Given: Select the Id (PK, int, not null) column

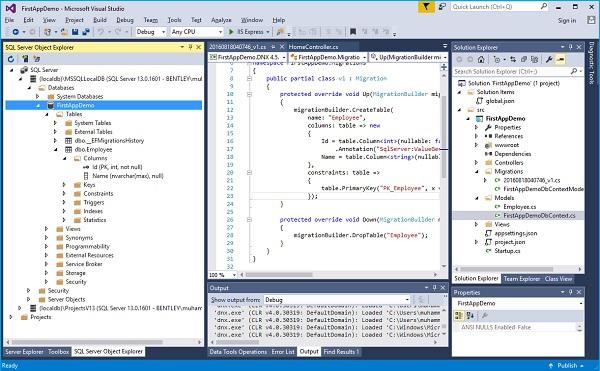Looking at the screenshot, I should pos(117,167).
